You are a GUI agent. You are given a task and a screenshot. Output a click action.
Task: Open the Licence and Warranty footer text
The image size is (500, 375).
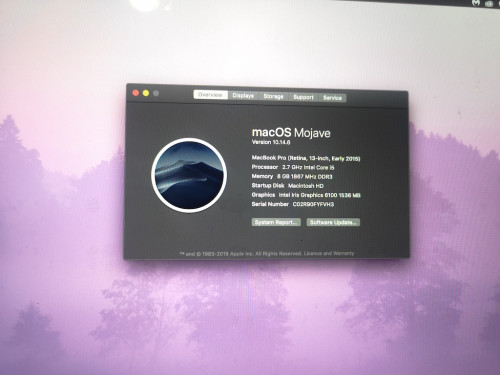pyautogui.click(x=329, y=253)
